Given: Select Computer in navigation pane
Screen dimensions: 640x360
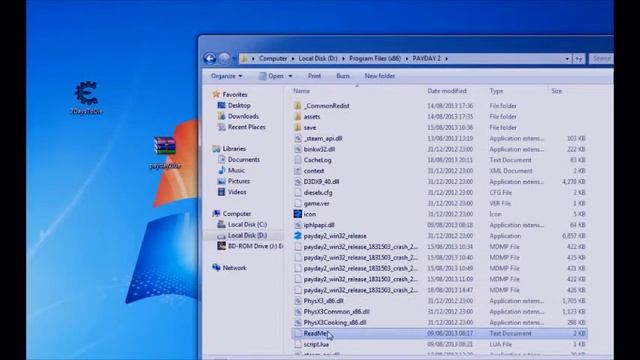Looking at the screenshot, I should (237, 213).
